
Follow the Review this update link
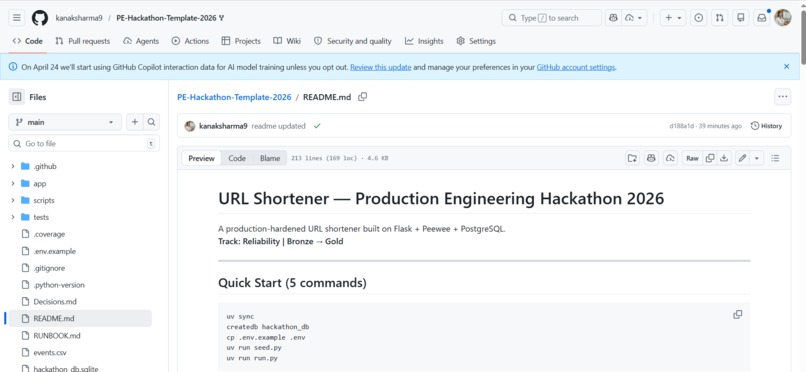click(x=380, y=67)
